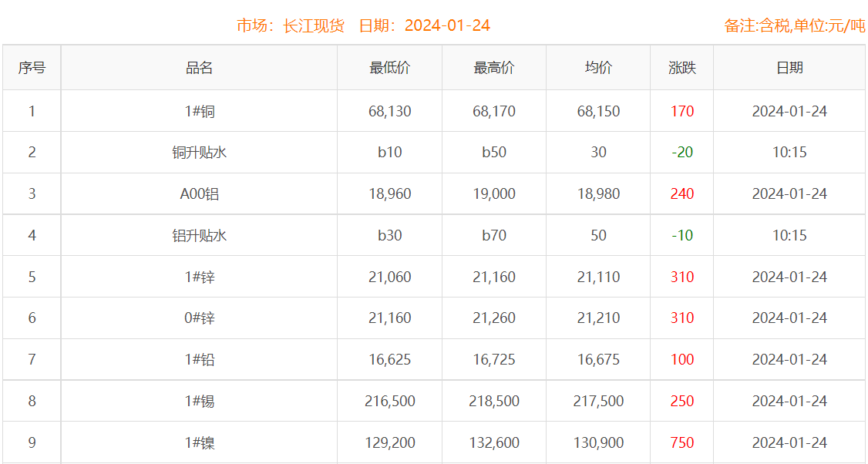Click the 日期 column header
This screenshot has width=868, height=464.
point(789,68)
